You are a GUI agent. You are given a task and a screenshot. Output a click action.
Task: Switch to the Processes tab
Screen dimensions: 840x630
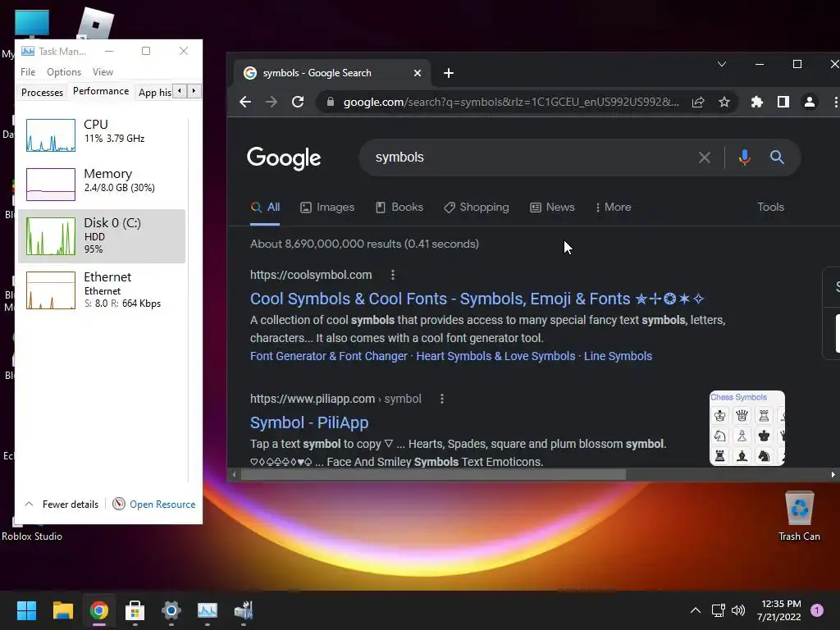pos(43,92)
